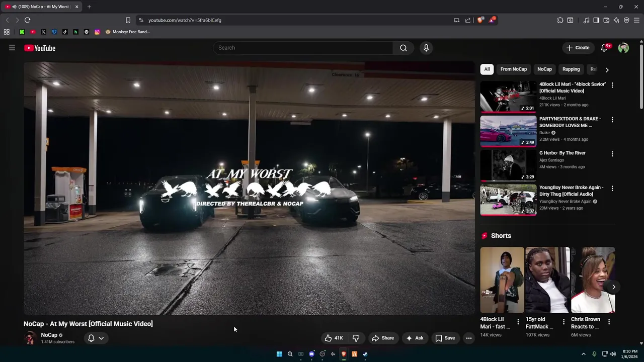Open the NoCap channel name link
The height and width of the screenshot is (362, 644).
(49, 335)
